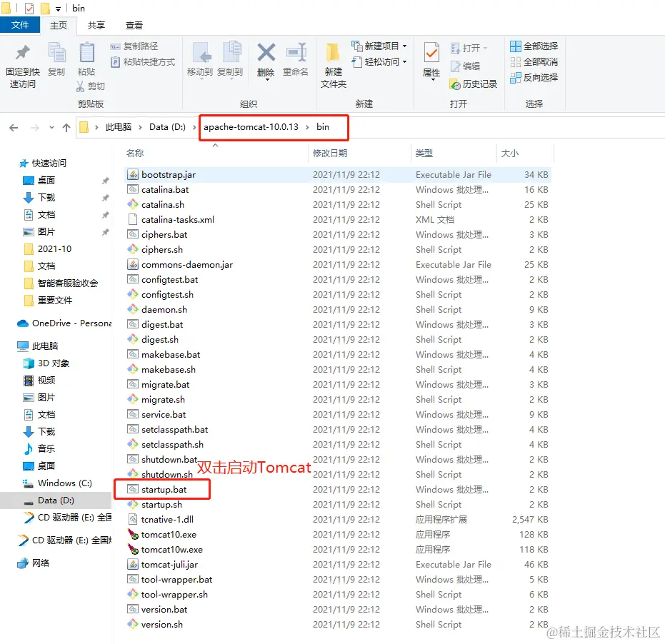The height and width of the screenshot is (644, 665).
Task: Switch to the 主页 home tab
Action: point(59,26)
